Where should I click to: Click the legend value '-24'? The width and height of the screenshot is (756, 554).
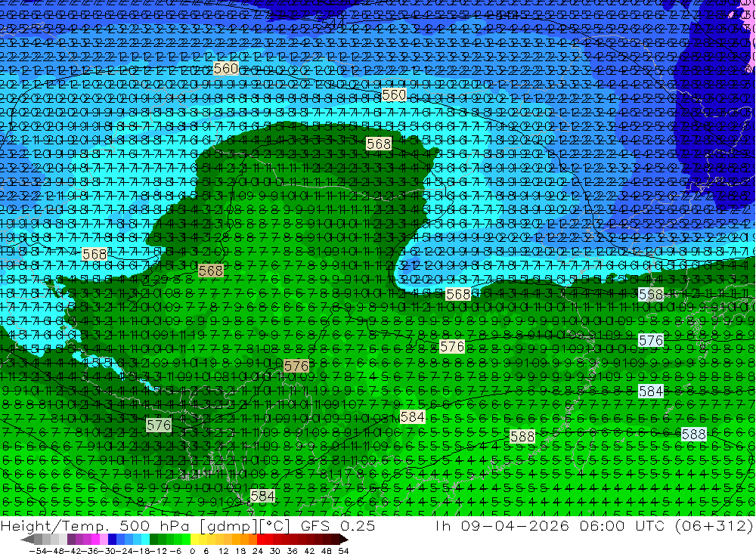coord(124,551)
